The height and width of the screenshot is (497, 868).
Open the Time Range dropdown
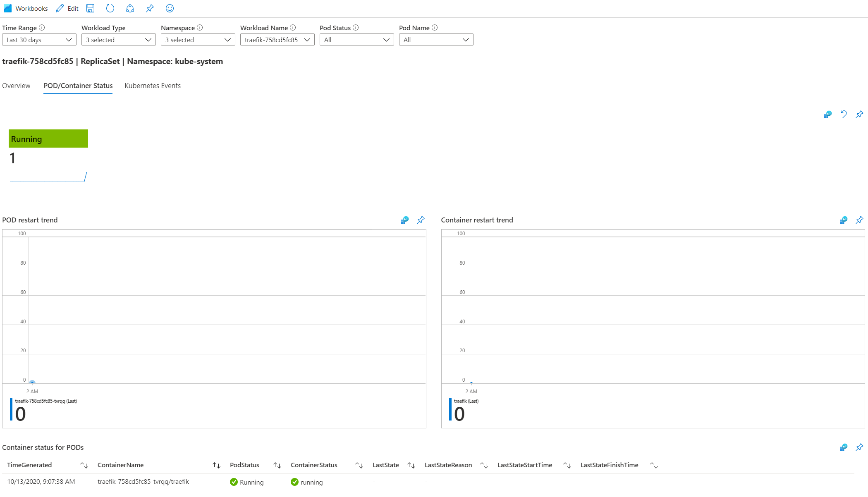pyautogui.click(x=39, y=40)
